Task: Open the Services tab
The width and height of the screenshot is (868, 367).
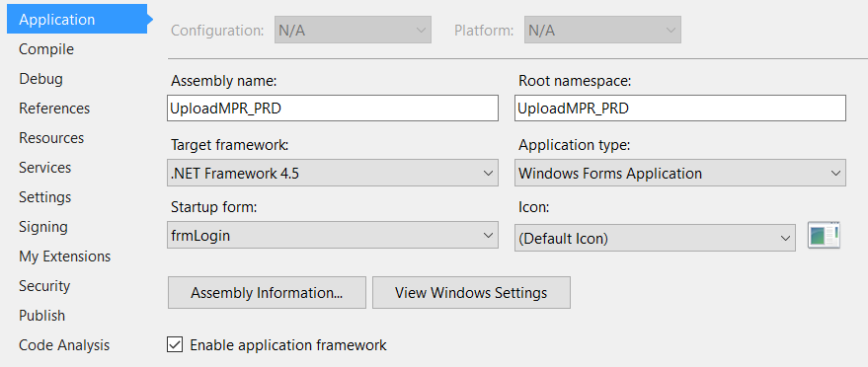Action: point(44,168)
